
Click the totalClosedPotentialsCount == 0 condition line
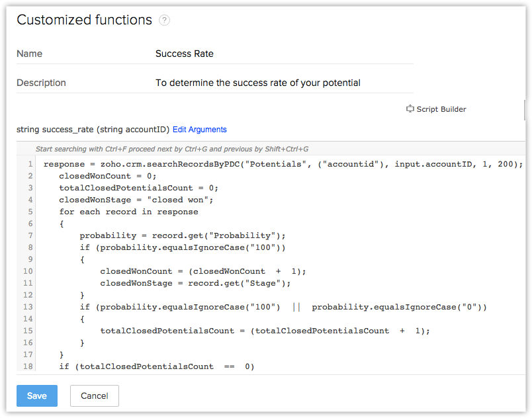point(157,366)
